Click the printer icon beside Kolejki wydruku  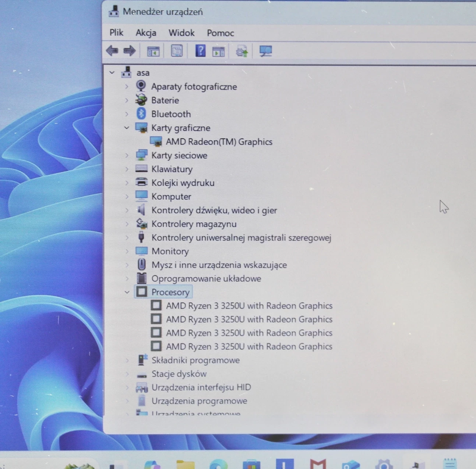(x=141, y=182)
